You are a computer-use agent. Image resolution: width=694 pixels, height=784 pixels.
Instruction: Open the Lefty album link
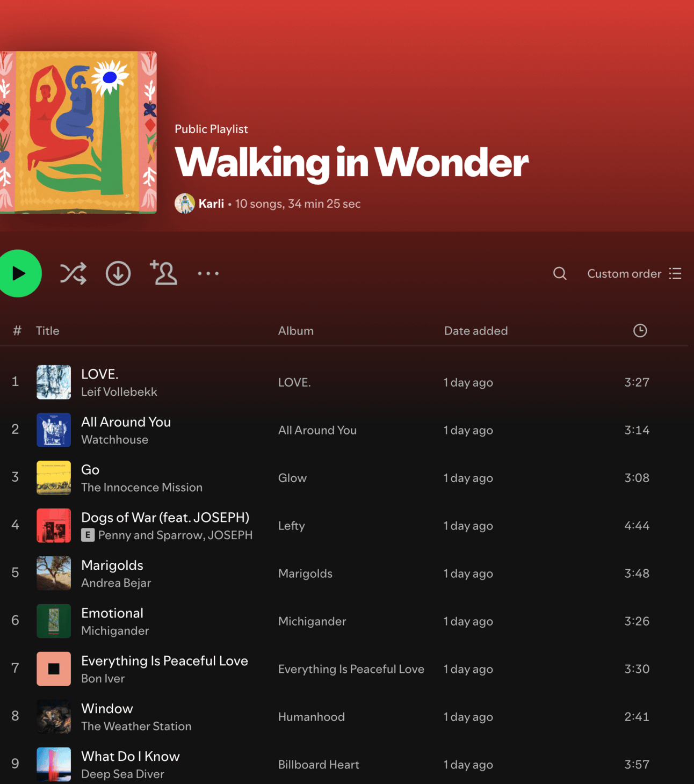click(292, 526)
